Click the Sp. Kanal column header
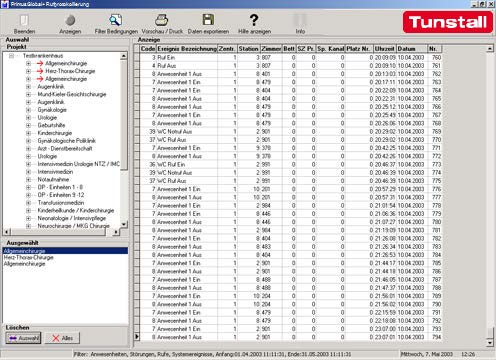 pos(330,49)
